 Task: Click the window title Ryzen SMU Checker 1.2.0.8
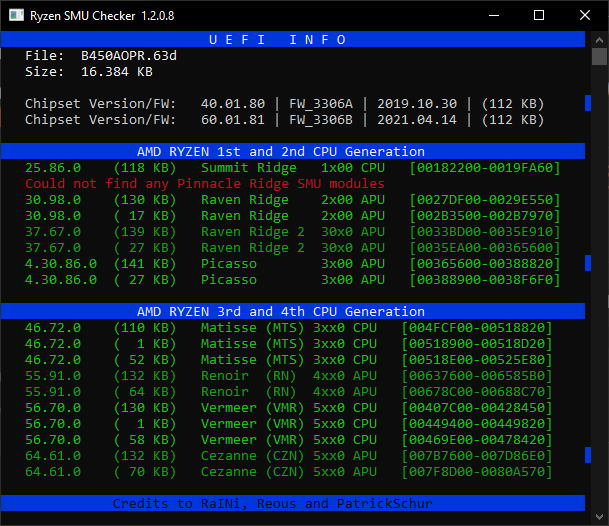[102, 16]
